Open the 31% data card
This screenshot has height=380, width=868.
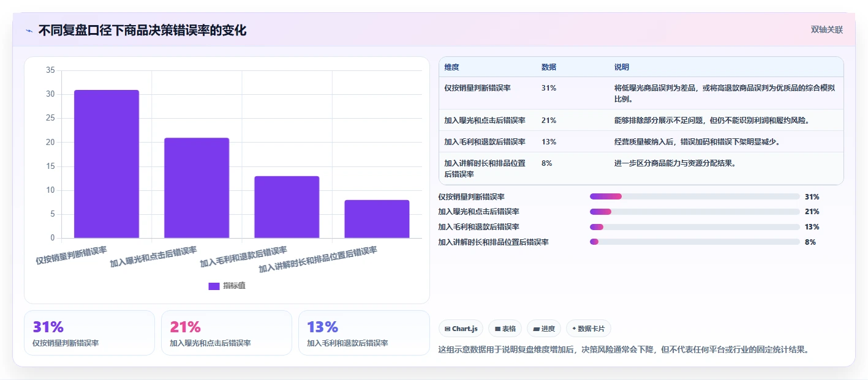click(x=89, y=333)
